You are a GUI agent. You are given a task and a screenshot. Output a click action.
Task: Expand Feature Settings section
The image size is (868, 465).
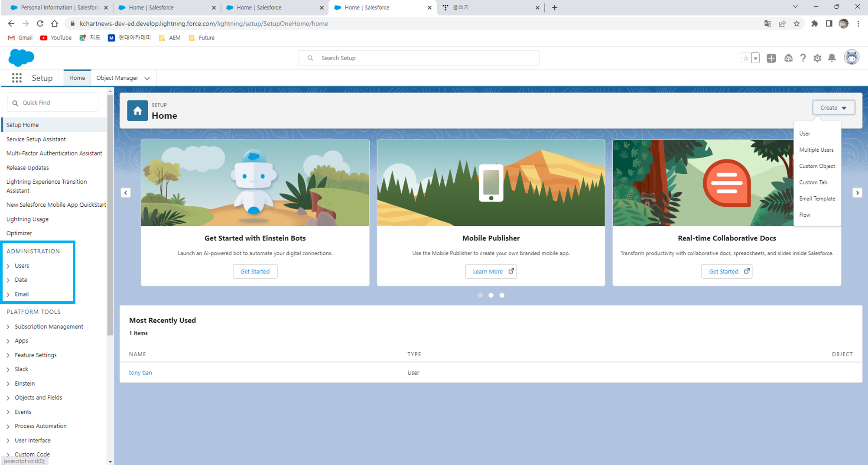pyautogui.click(x=8, y=355)
